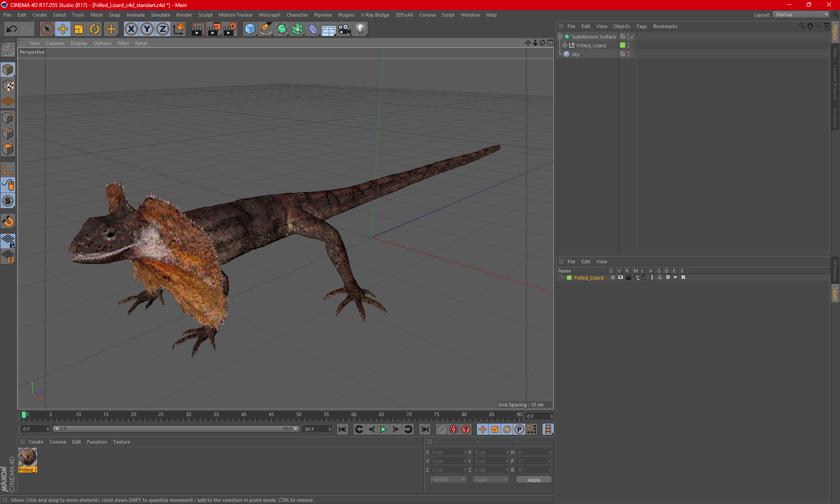Switch to Edges mode
Viewport: 840px width, 504px height.
click(8, 133)
